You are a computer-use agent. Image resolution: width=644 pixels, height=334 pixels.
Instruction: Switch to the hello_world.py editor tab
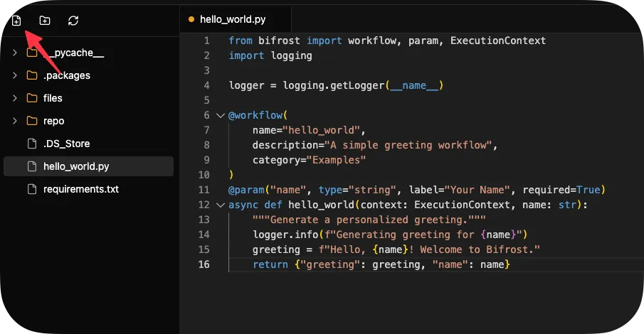(233, 20)
